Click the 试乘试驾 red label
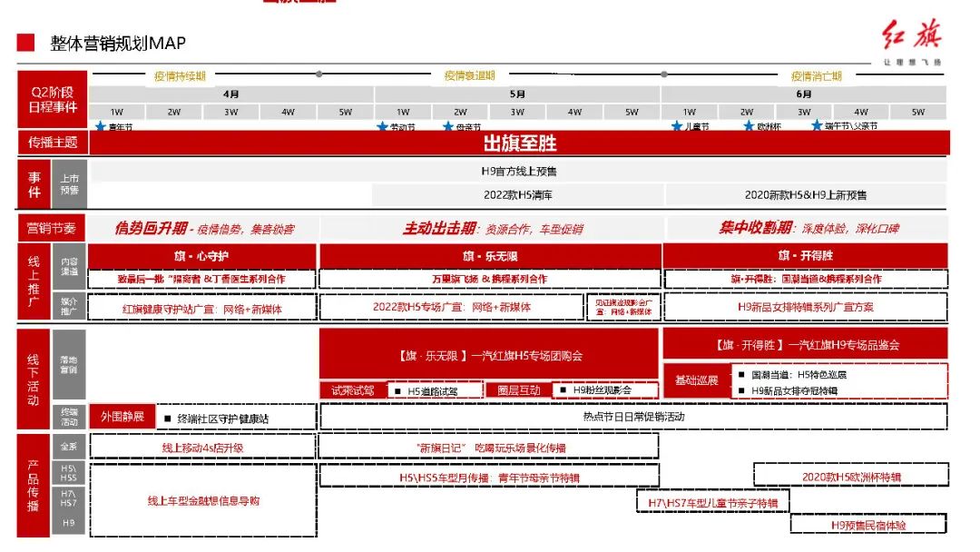The width and height of the screenshot is (980, 552). 353,390
